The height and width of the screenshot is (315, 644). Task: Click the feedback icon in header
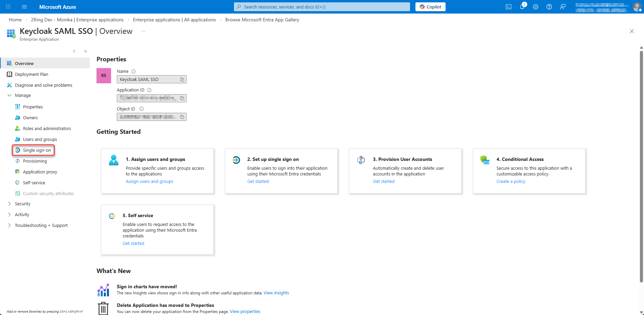tap(563, 7)
